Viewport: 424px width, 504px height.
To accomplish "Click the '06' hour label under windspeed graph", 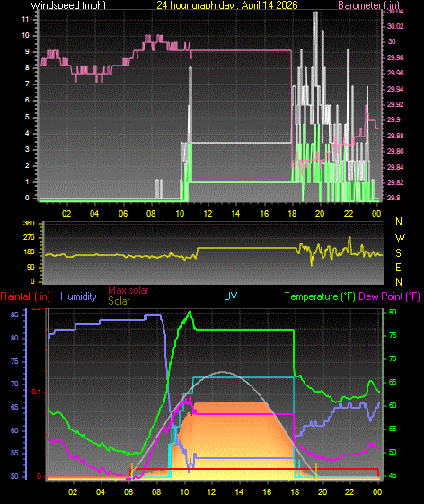I will tap(123, 214).
